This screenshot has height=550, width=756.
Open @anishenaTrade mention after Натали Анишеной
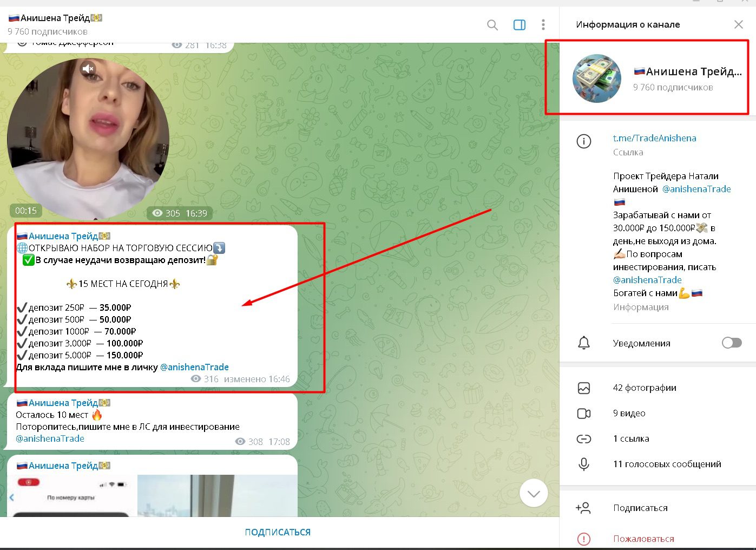click(x=696, y=189)
